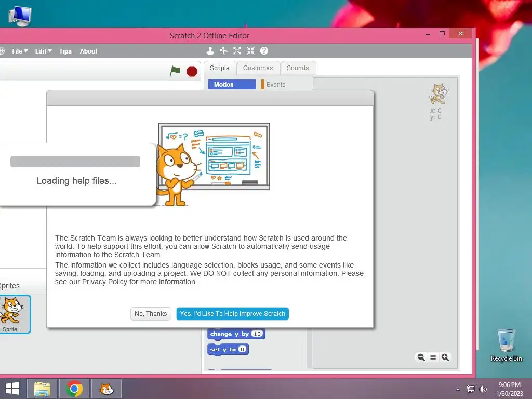Image resolution: width=532 pixels, height=399 pixels.
Task: Click the 0 value in set y block
Action: click(242, 349)
